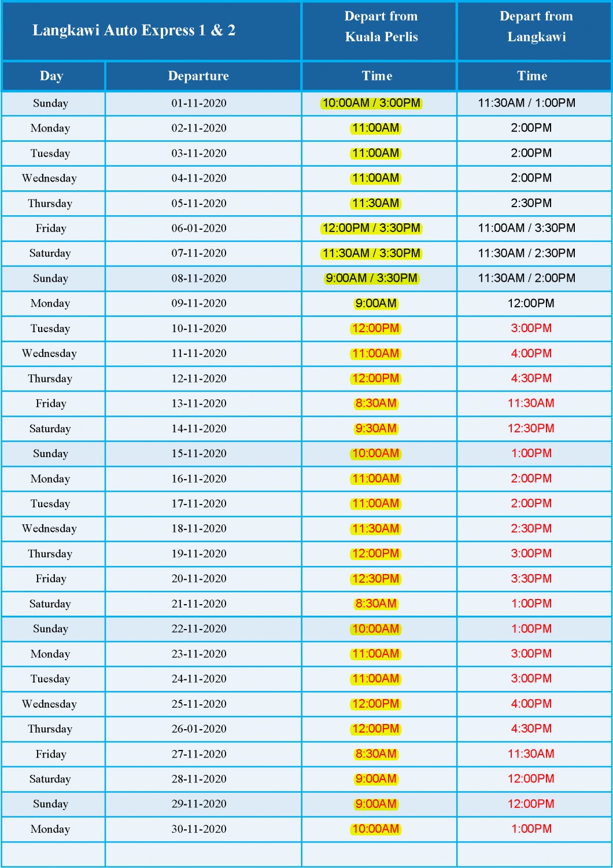Click the 01-11-2020 date cell
613x868 pixels.
[x=199, y=104]
